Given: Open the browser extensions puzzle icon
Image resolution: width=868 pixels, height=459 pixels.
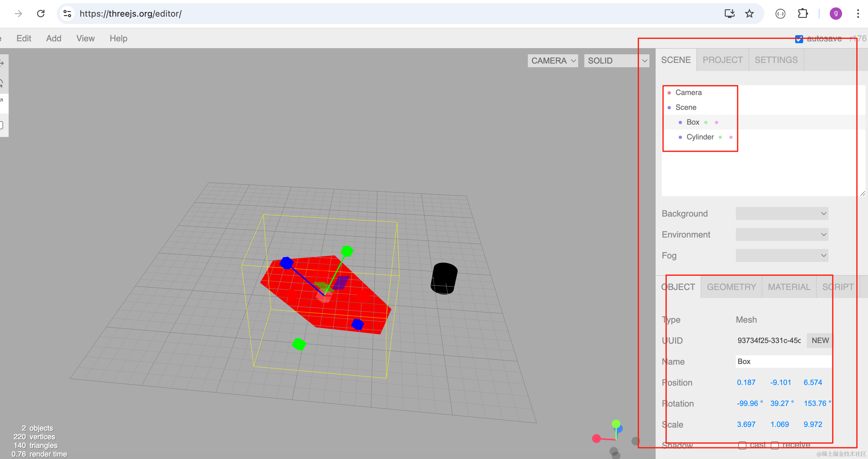Looking at the screenshot, I should click(803, 14).
